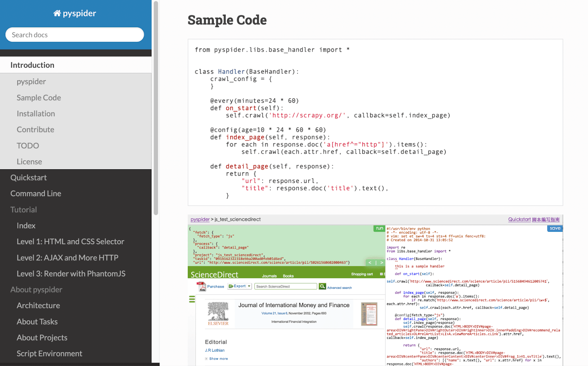Click the blue save button in code editor
588x366 pixels.
coord(555,228)
